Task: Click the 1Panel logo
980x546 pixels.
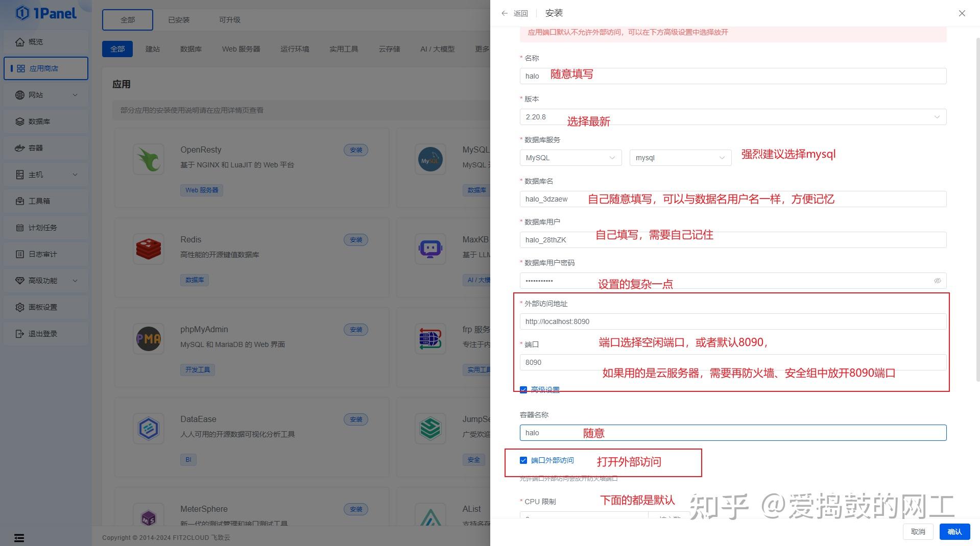Action: coord(46,13)
